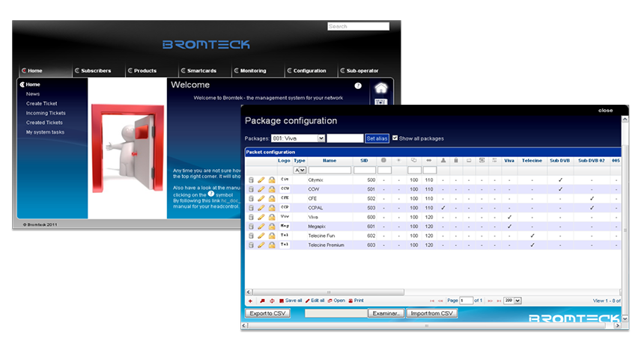Open the Configuration tab
644x347 pixels.
[x=307, y=70]
